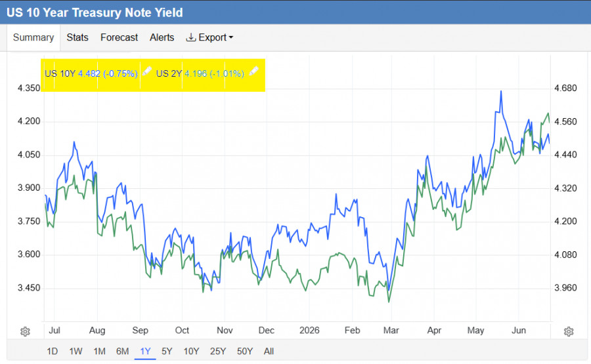Click the 4.680 right axis value
591x364 pixels.
click(565, 88)
